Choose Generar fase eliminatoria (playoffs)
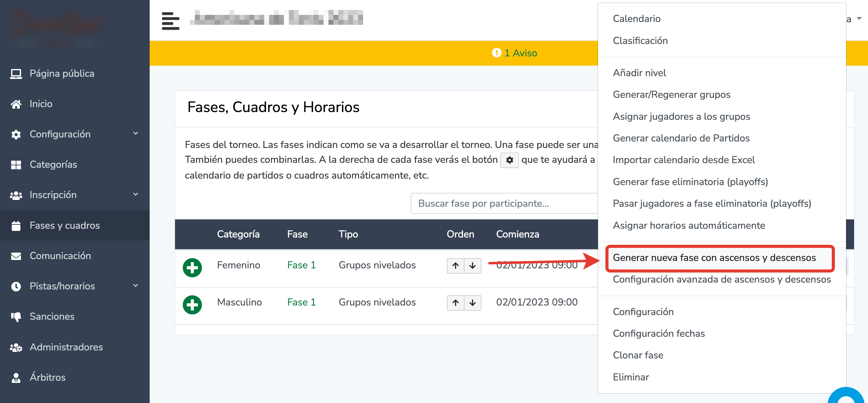The image size is (868, 403). pyautogui.click(x=690, y=182)
